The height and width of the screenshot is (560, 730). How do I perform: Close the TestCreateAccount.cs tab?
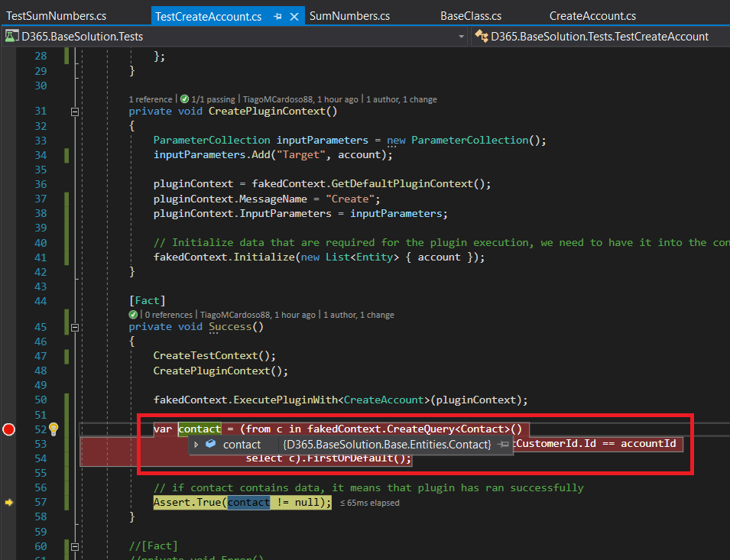pyautogui.click(x=294, y=16)
